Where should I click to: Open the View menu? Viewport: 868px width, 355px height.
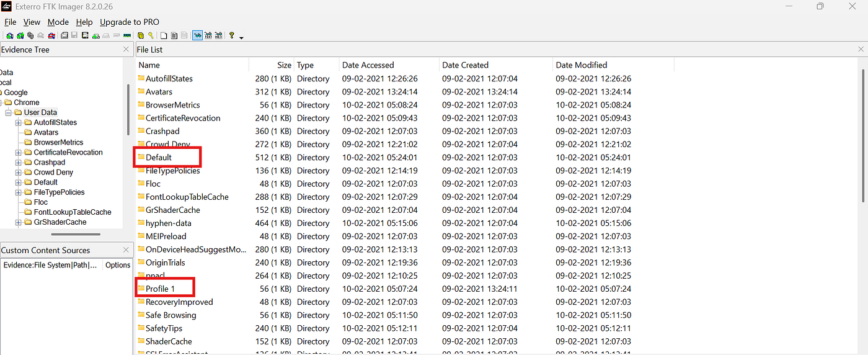(32, 22)
